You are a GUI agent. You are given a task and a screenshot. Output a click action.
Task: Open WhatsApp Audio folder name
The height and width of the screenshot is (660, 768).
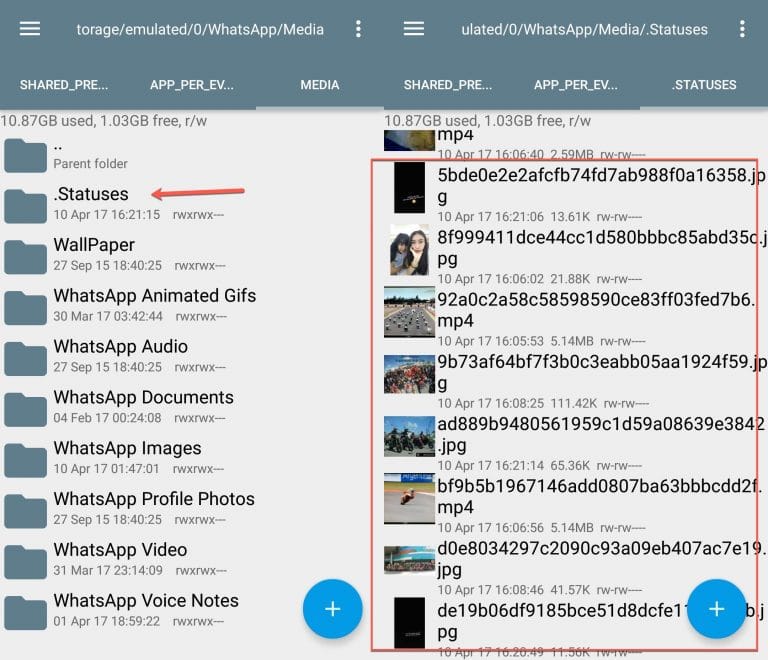(x=120, y=347)
